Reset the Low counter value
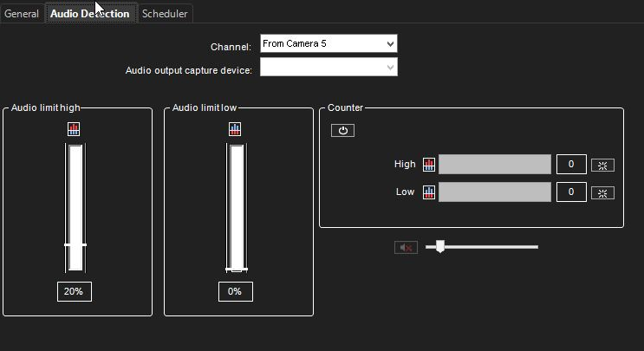 pyautogui.click(x=602, y=192)
